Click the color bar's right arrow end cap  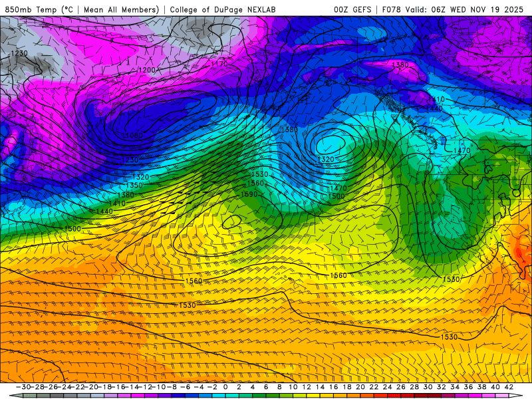click(x=515, y=396)
